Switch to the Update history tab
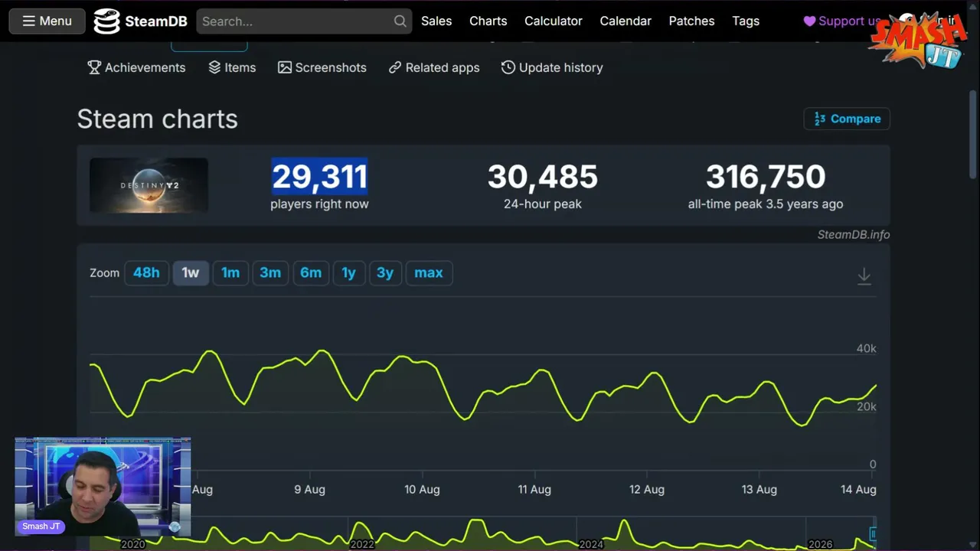980x551 pixels. (x=552, y=67)
